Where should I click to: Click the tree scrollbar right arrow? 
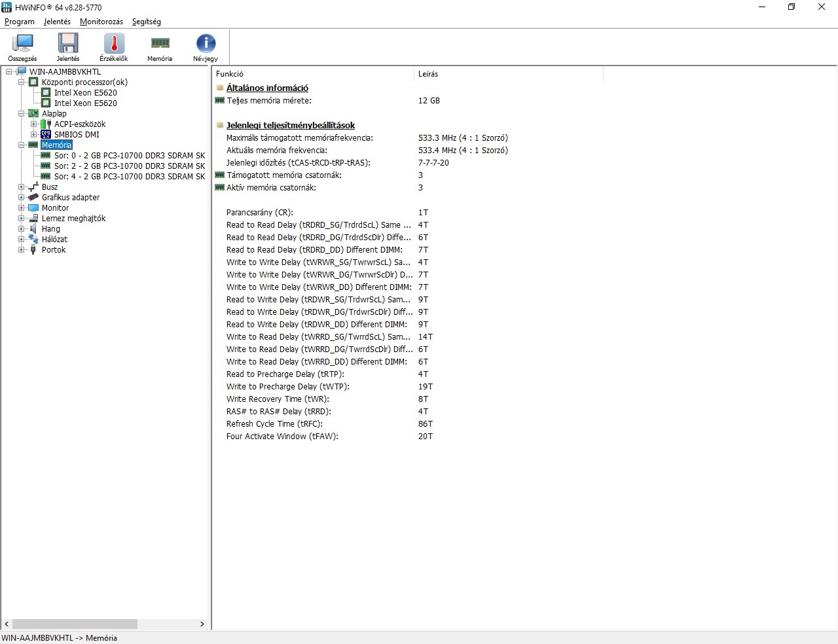pyautogui.click(x=202, y=624)
